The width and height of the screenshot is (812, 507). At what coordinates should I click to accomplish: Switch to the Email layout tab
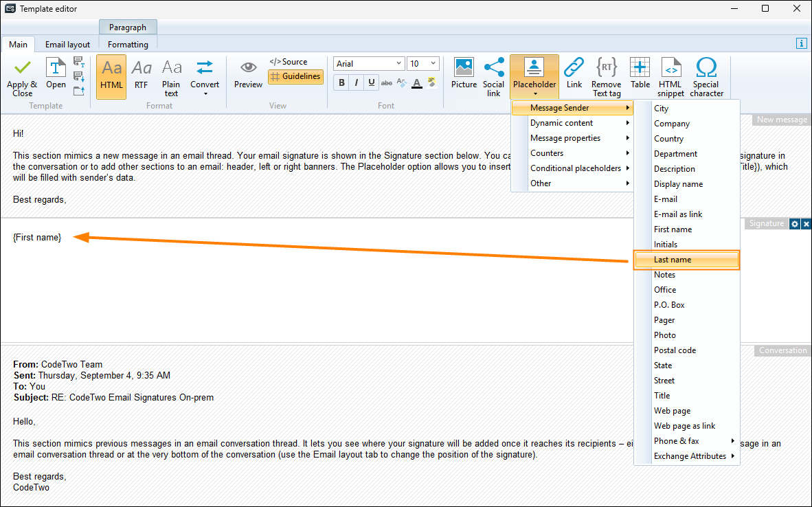pos(67,45)
